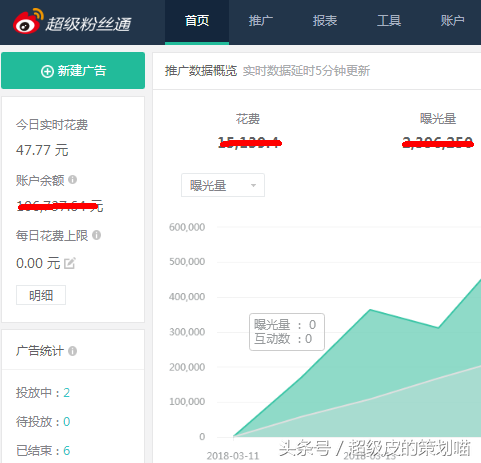Image resolution: width=481 pixels, height=463 pixels.
Task: Switch to the 推广 tab
Action: pyautogui.click(x=261, y=21)
